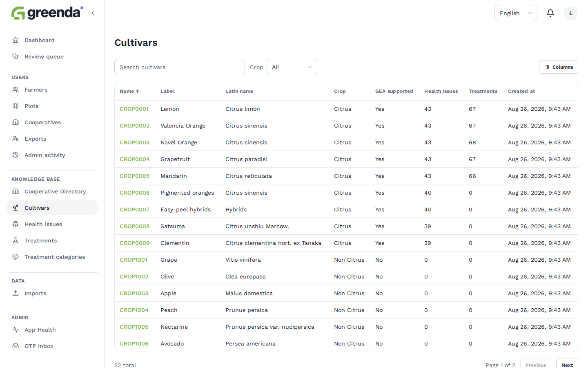
Task: Click 'Prunus persica var. nucipersica' cell
Action: point(270,327)
